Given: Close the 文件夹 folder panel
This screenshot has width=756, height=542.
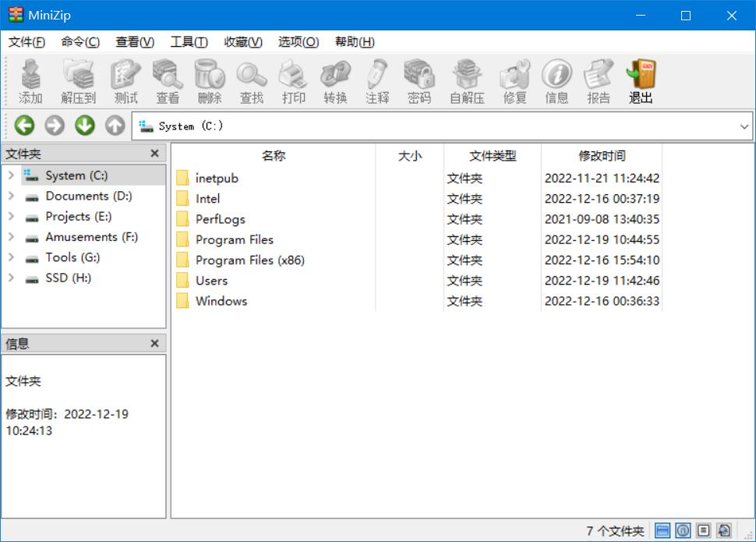Looking at the screenshot, I should [154, 154].
